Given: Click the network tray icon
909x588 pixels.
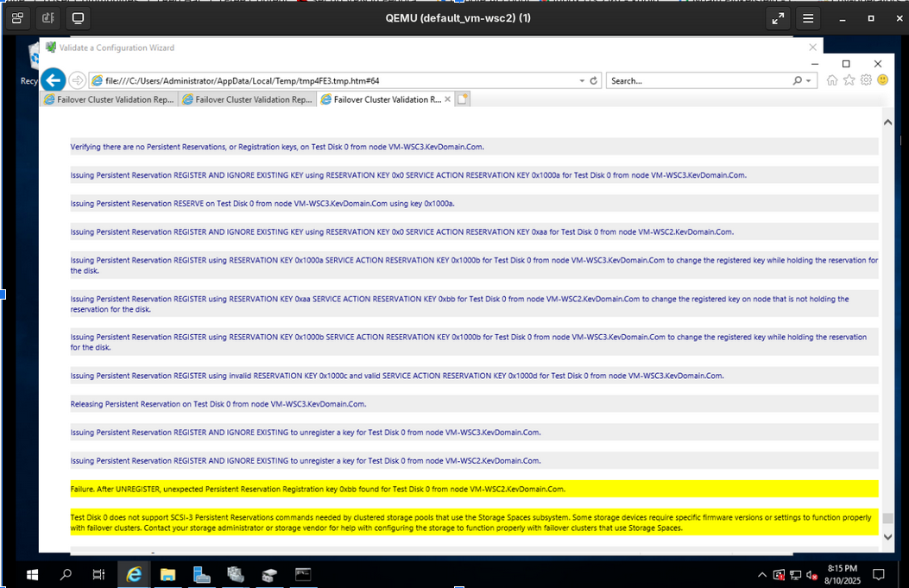Looking at the screenshot, I should (x=795, y=575).
